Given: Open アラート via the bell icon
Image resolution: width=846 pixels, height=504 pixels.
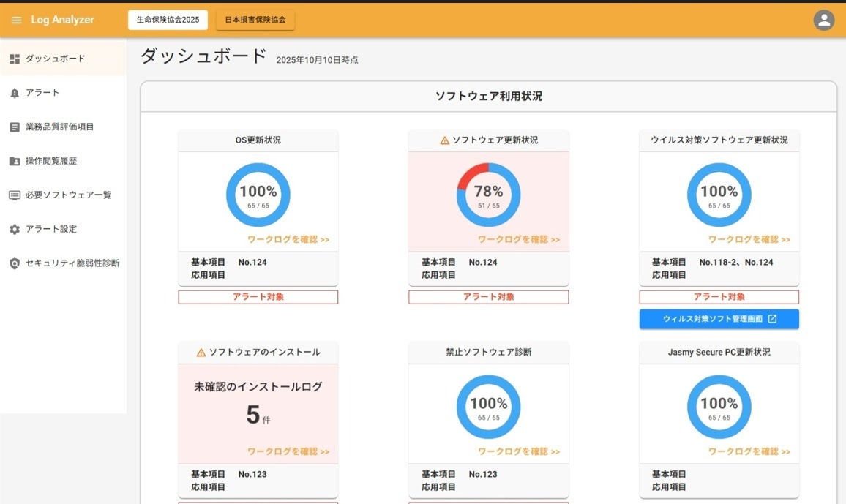Looking at the screenshot, I should 15,92.
